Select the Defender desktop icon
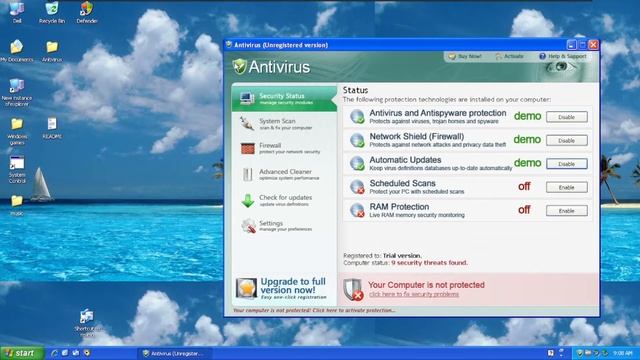640x360 pixels. (87, 12)
